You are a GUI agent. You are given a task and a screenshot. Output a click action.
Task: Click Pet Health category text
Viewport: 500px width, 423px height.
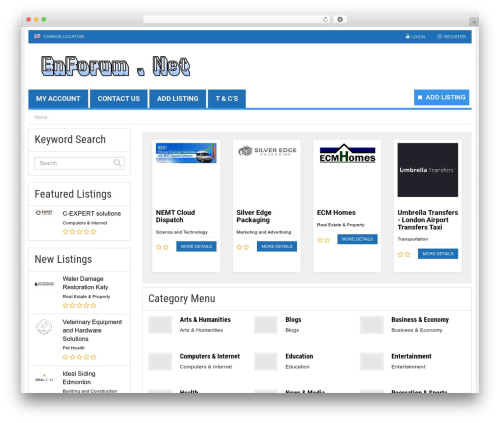[74, 348]
